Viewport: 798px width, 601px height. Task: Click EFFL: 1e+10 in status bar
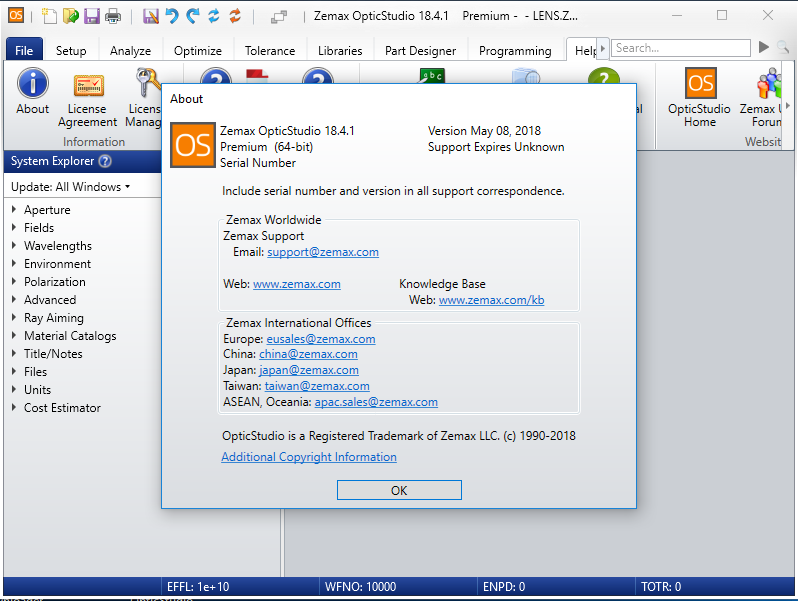(x=198, y=587)
